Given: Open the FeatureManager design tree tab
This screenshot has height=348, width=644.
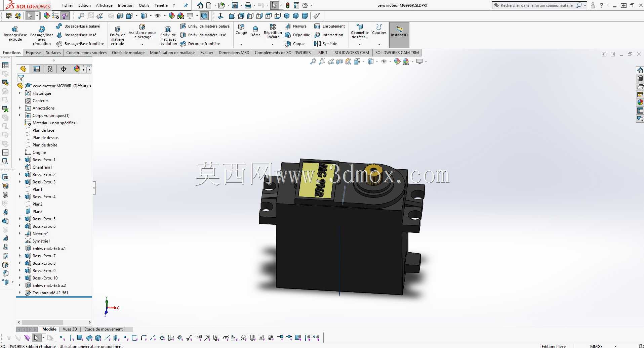Looking at the screenshot, I should (x=23, y=69).
